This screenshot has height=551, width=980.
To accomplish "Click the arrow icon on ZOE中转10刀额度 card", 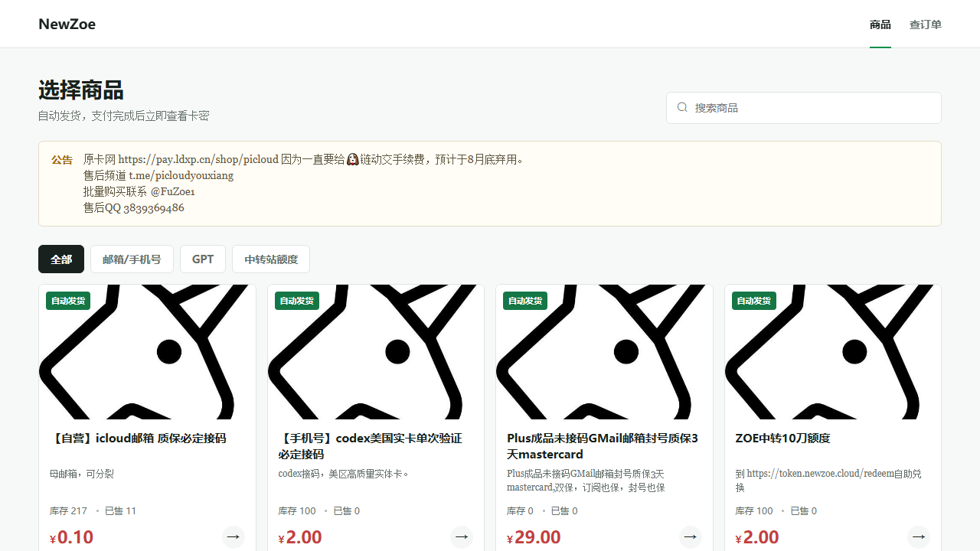I will click(919, 536).
